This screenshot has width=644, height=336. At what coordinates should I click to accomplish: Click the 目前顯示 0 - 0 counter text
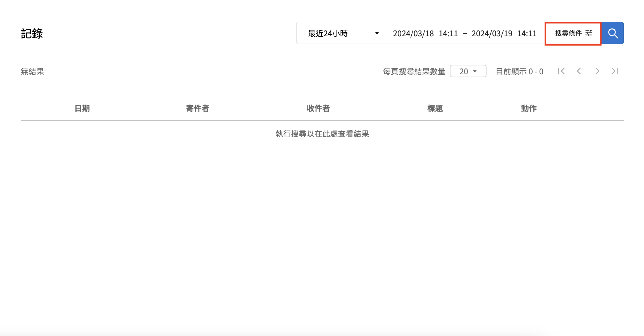point(520,72)
